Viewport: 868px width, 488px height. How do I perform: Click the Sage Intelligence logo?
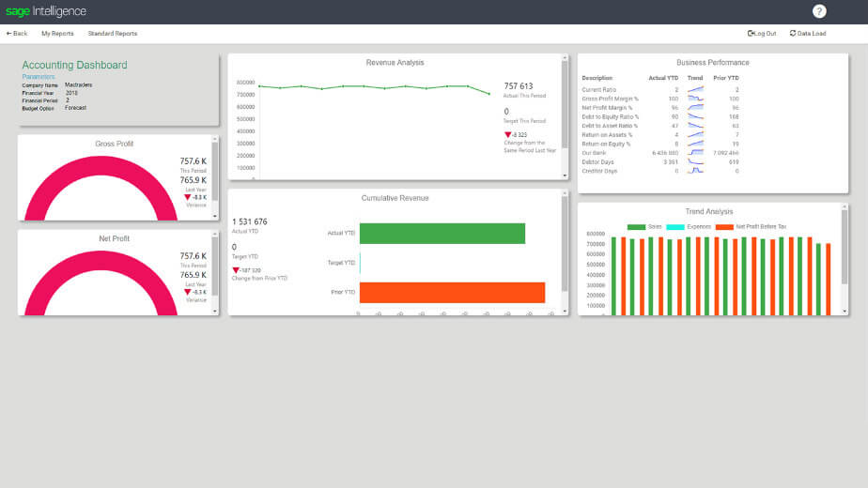point(46,11)
